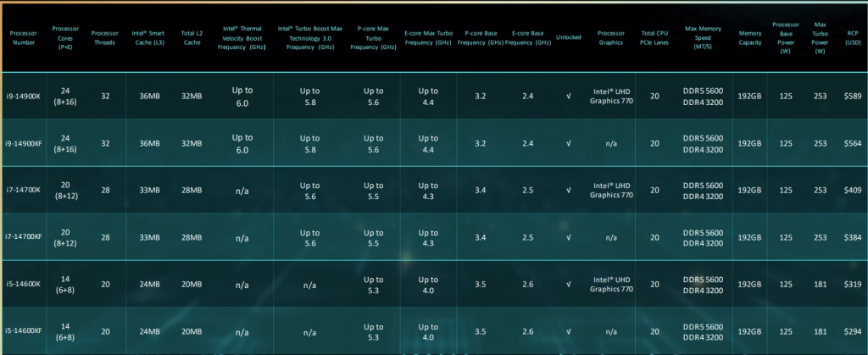This screenshot has height=355, width=868.
Task: Click the Unlocked checkmark in the i5-14600KF row
Action: tap(569, 332)
